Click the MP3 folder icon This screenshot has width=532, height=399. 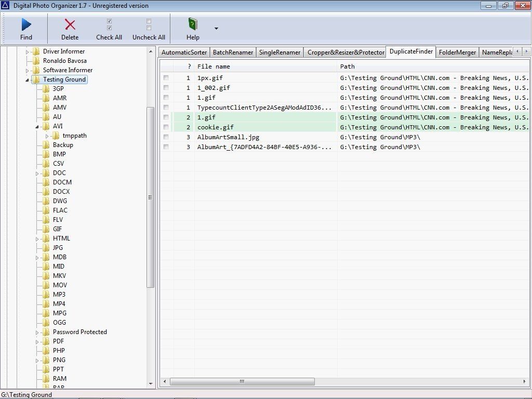click(x=45, y=294)
